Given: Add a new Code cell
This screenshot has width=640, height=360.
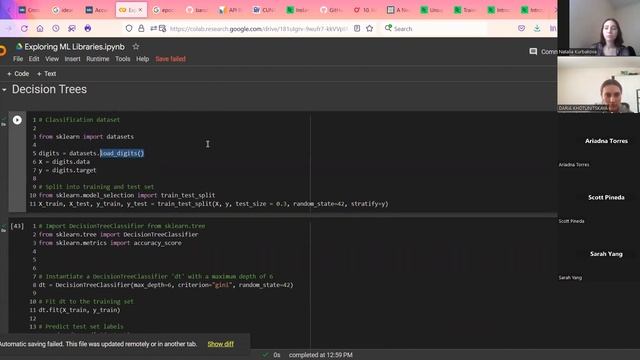Looking at the screenshot, I should tap(18, 74).
